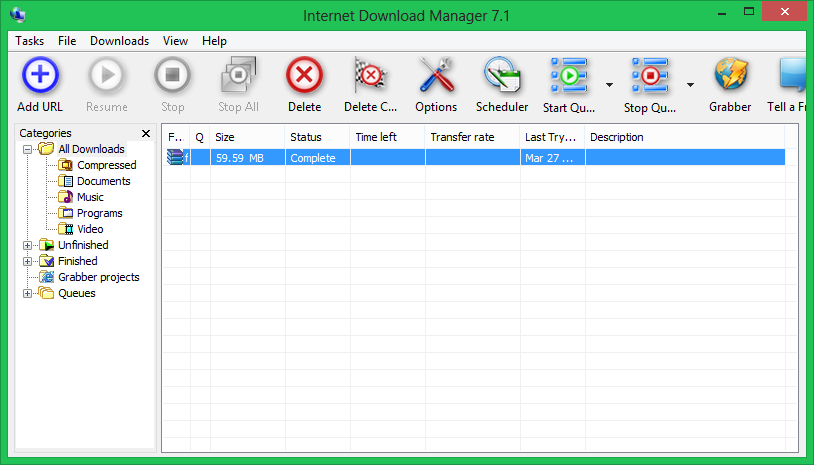This screenshot has width=814, height=465.
Task: Maximize the Internet Download Manager window
Action: (749, 12)
